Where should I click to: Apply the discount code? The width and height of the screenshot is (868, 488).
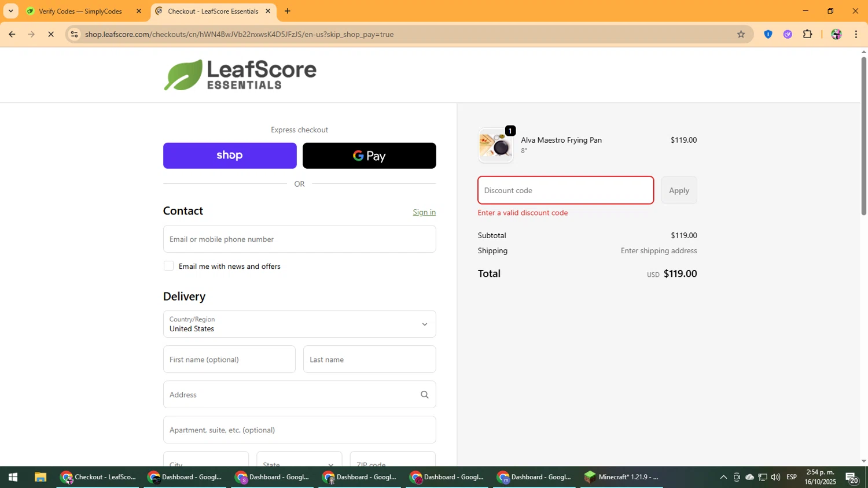point(679,190)
